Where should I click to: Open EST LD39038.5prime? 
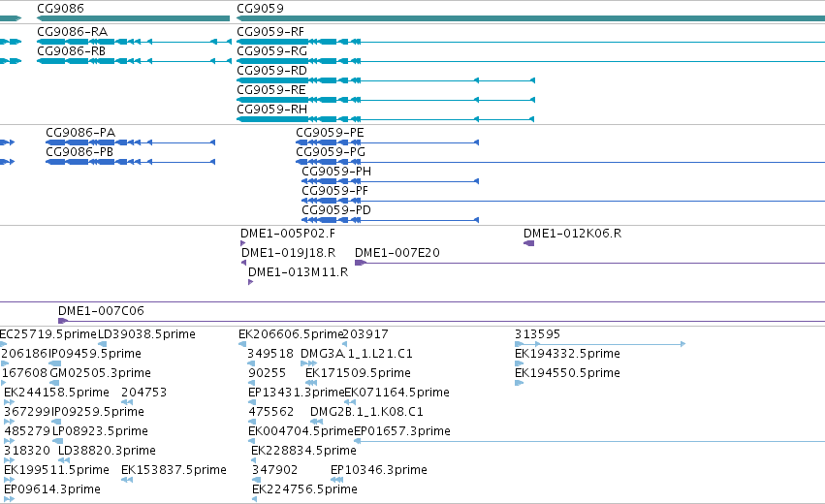click(x=146, y=334)
